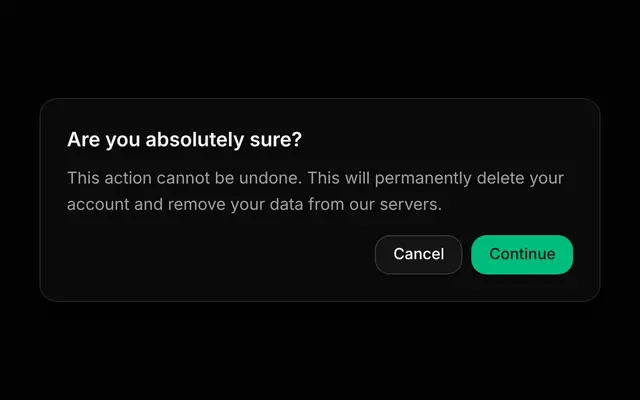Dismiss dialog by clicking black backdrop above it
Image resolution: width=640 pixels, height=400 pixels.
click(x=320, y=48)
